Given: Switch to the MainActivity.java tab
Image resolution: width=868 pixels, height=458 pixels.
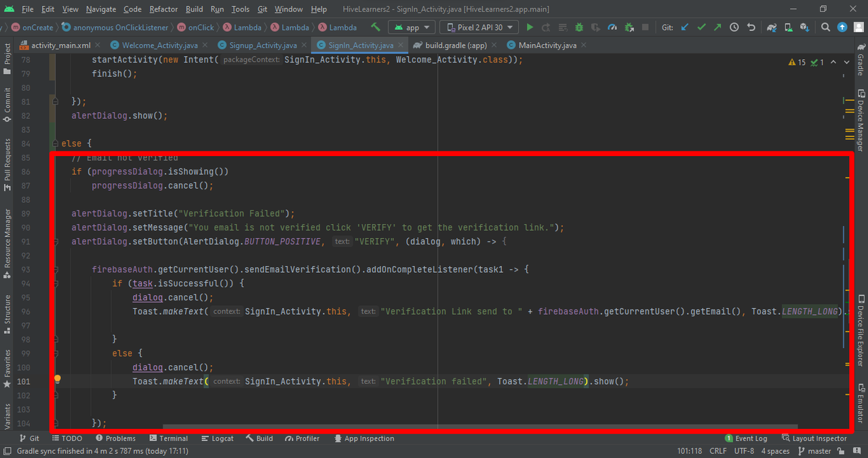Looking at the screenshot, I should tap(547, 45).
